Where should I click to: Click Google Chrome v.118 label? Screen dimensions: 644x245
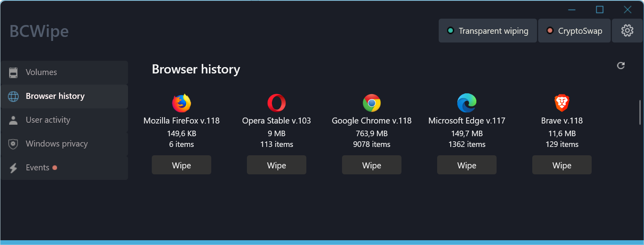tap(372, 121)
